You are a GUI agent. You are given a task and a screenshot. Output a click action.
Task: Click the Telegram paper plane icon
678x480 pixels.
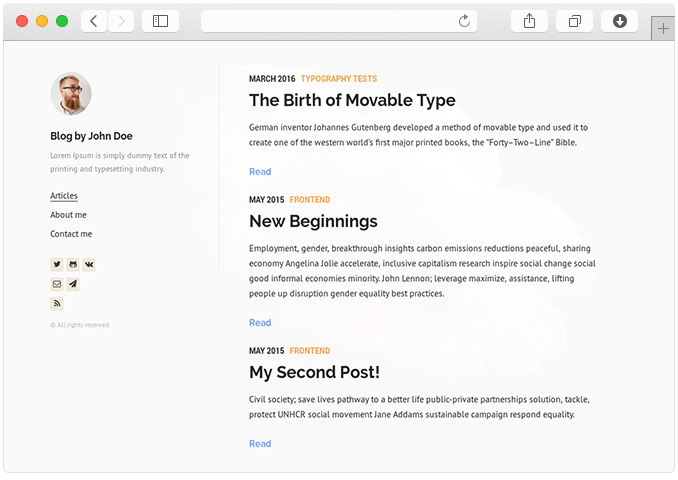click(x=73, y=284)
